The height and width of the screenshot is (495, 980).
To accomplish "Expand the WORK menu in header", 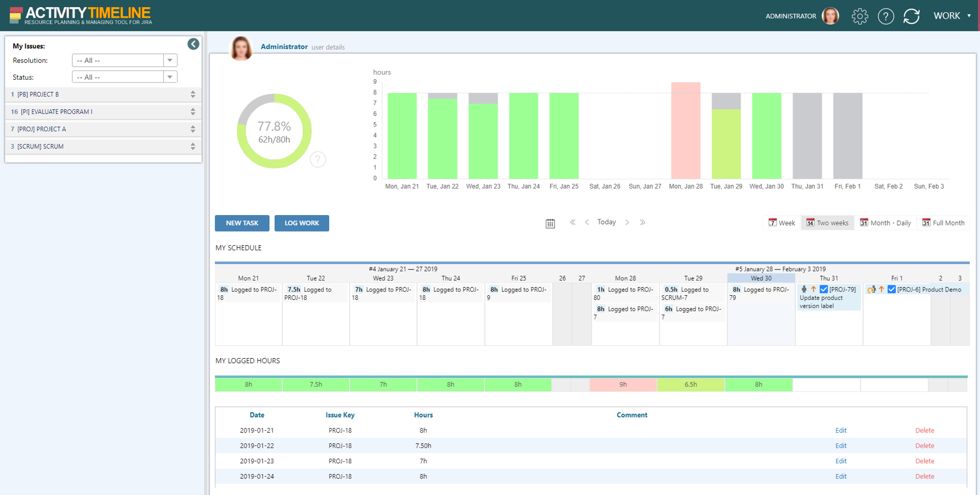I will [952, 16].
